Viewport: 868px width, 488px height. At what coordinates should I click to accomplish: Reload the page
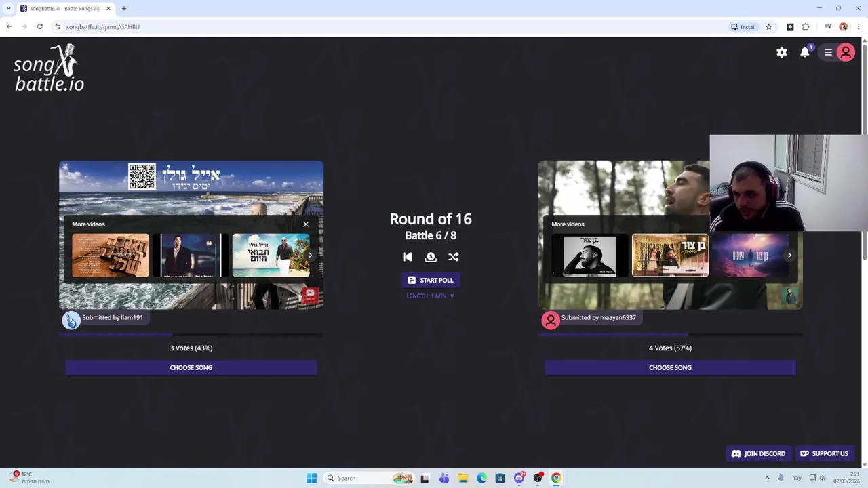(40, 26)
